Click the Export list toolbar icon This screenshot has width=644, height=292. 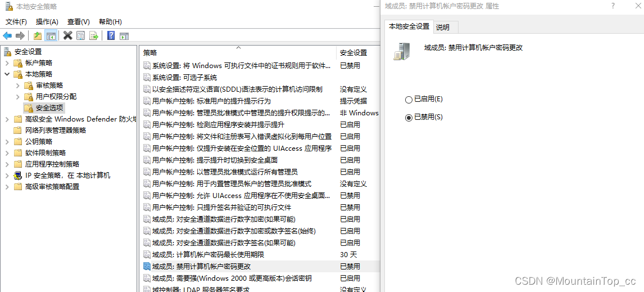click(x=94, y=36)
